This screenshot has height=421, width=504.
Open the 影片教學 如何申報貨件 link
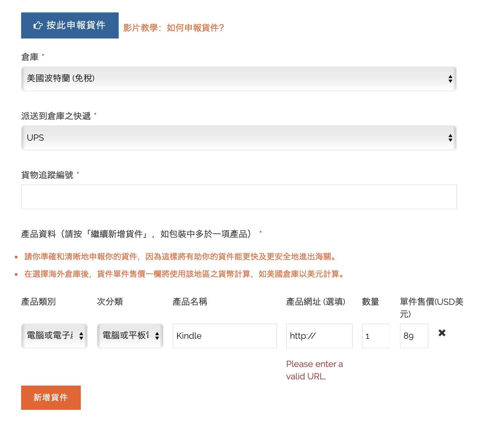coord(173,28)
